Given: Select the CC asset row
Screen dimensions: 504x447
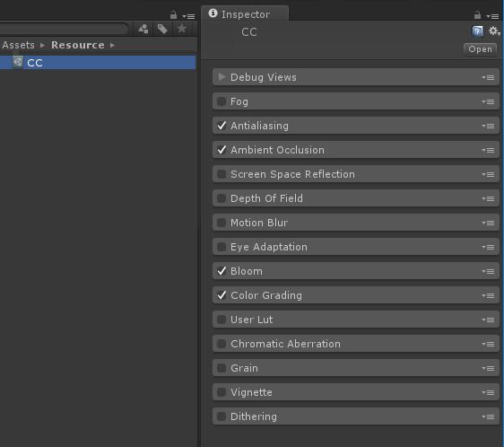Looking at the screenshot, I should [x=98, y=63].
